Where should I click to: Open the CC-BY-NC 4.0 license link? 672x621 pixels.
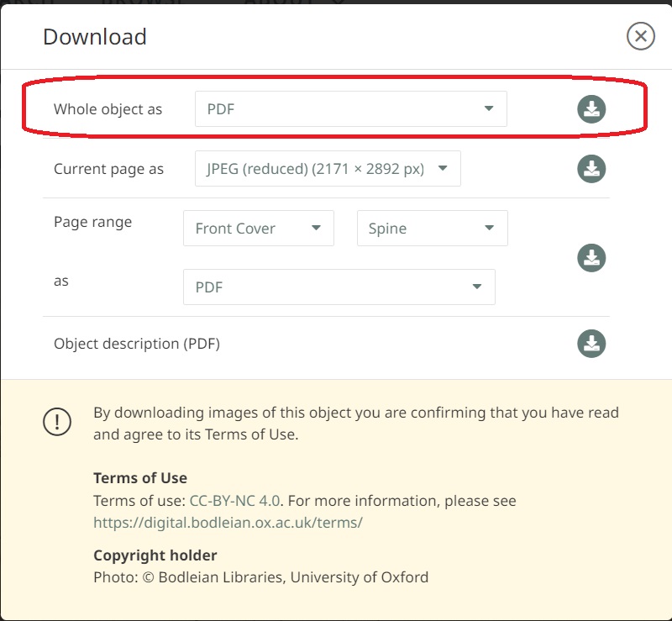click(x=234, y=501)
